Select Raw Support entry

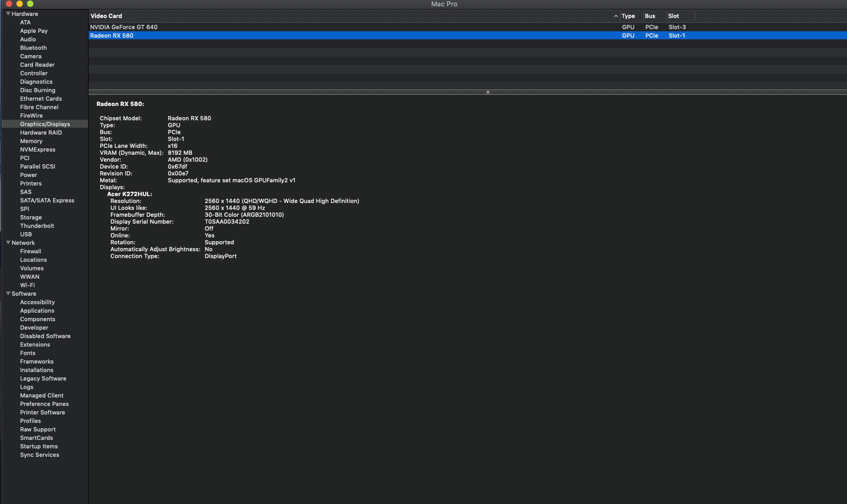[38, 429]
